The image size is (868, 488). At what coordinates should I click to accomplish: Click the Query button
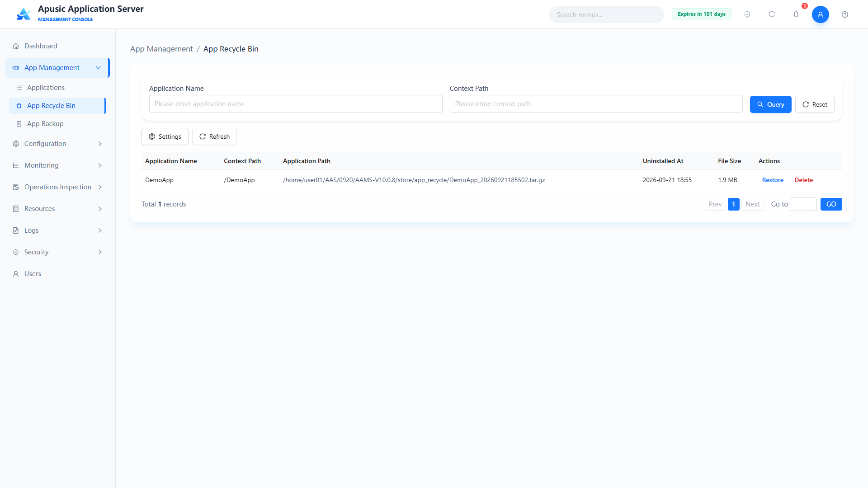[x=770, y=104]
